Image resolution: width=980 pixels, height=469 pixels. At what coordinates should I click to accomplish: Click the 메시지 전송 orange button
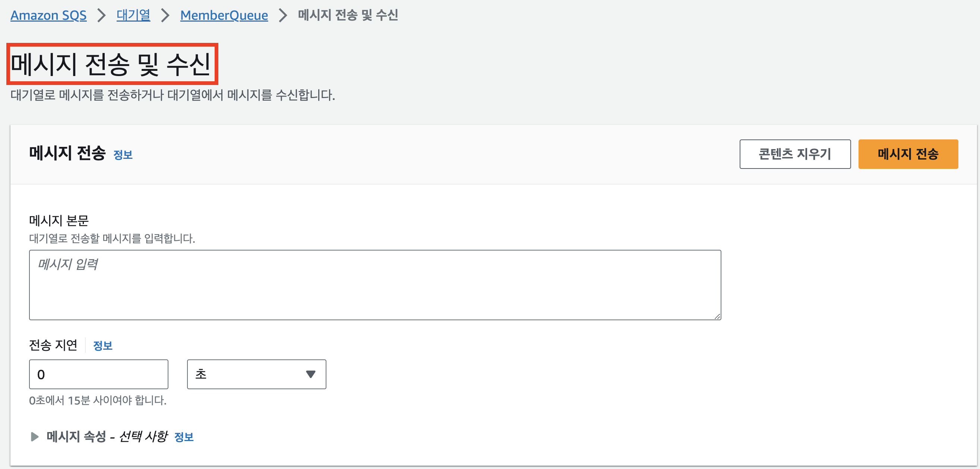[x=908, y=154]
